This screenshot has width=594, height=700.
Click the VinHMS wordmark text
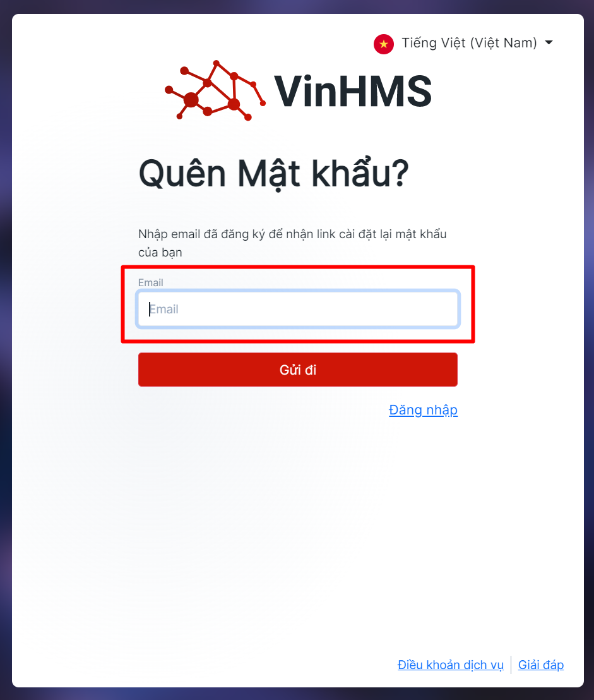click(x=353, y=92)
